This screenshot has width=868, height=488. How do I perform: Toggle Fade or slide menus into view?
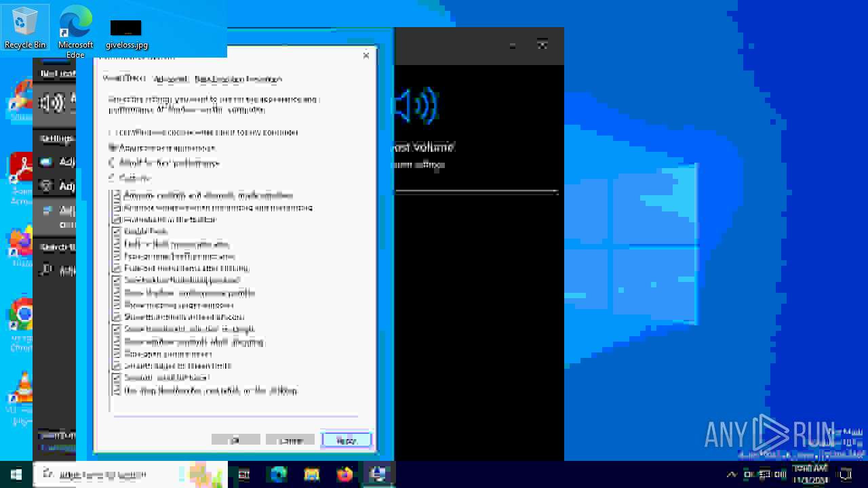(x=117, y=243)
